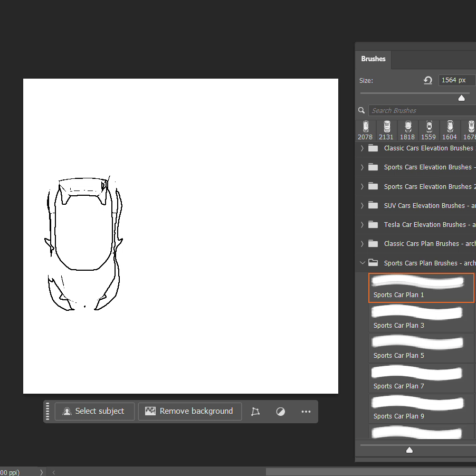Pick the recent brush labeled 1818
Screen dimensions: 476x476
(407, 130)
